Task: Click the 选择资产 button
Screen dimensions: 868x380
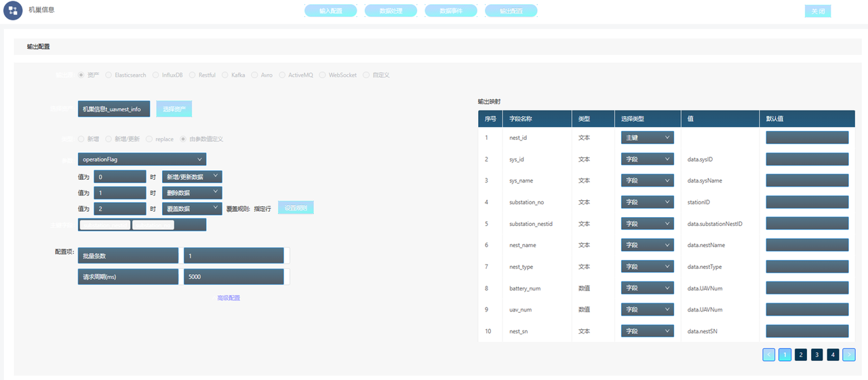Action: (174, 109)
